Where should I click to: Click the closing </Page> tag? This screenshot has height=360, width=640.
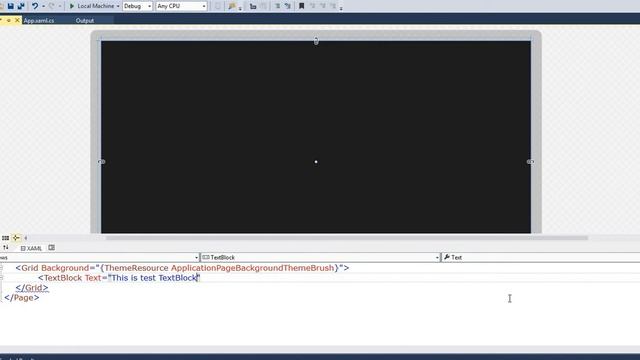[x=22, y=298]
